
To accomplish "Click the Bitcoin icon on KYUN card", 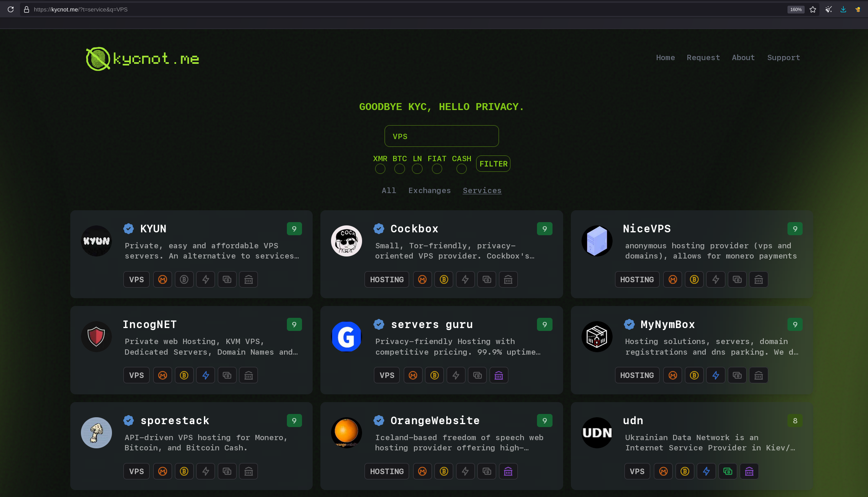I will pos(184,279).
